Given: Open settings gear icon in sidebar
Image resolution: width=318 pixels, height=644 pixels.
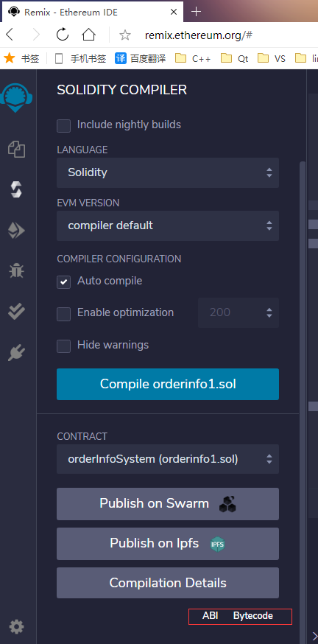Looking at the screenshot, I should coord(16,627).
